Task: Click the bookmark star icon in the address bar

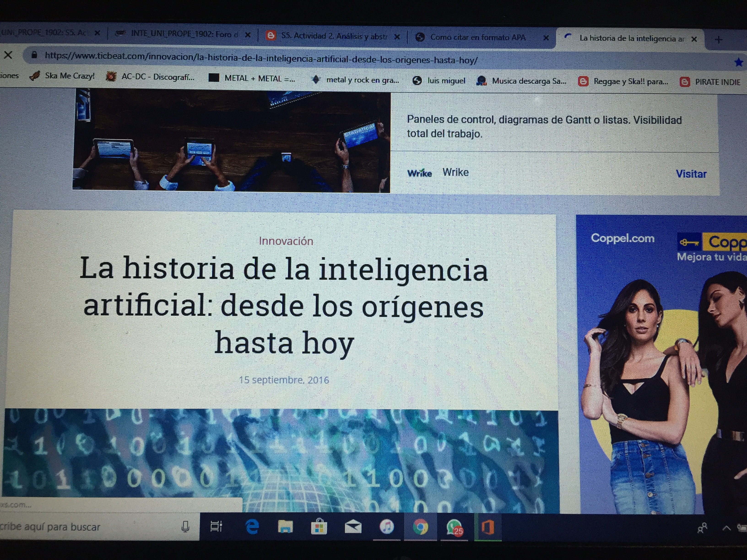Action: 738,62
